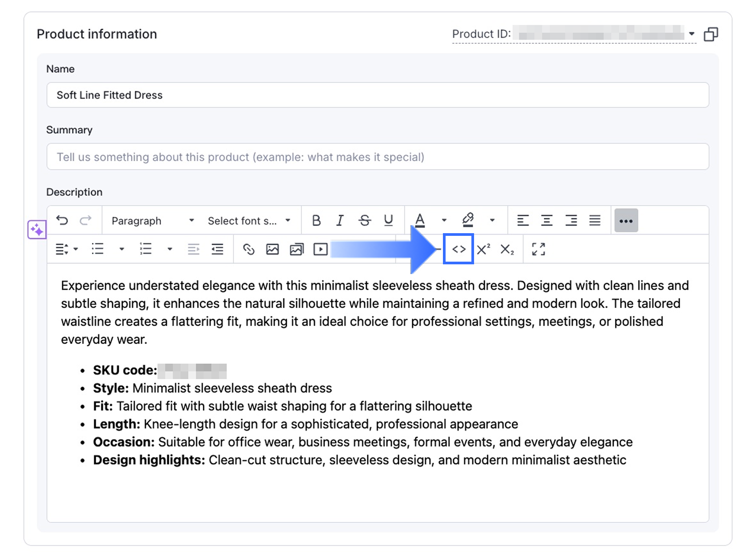The height and width of the screenshot is (558, 756).
Task: Insert a numbered list
Action: pos(146,249)
